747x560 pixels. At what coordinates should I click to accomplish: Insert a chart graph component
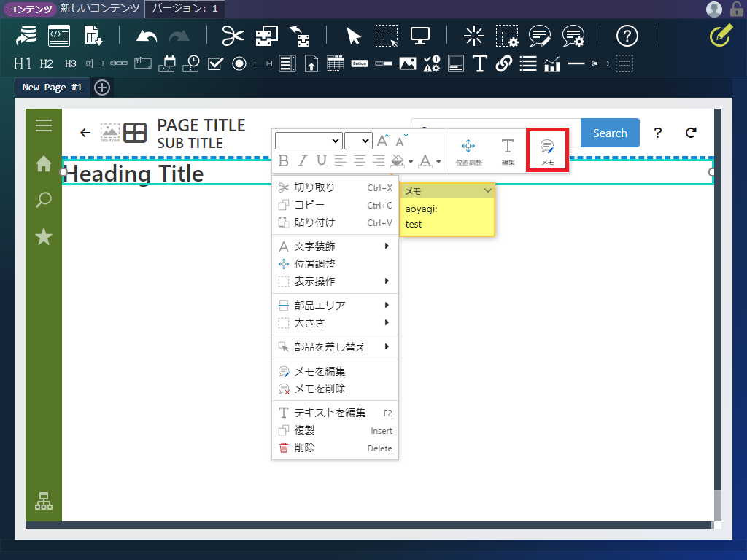551,64
